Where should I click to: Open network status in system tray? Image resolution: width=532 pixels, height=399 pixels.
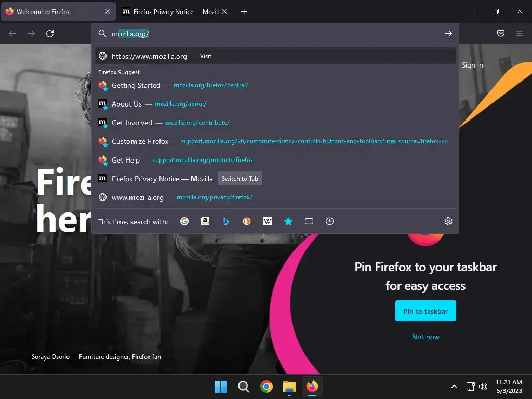coord(471,387)
